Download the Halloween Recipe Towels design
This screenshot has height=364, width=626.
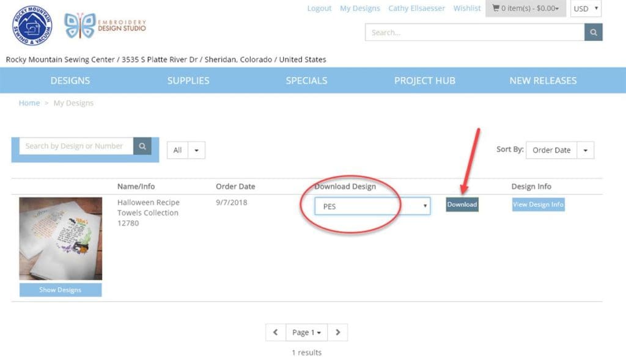(462, 205)
